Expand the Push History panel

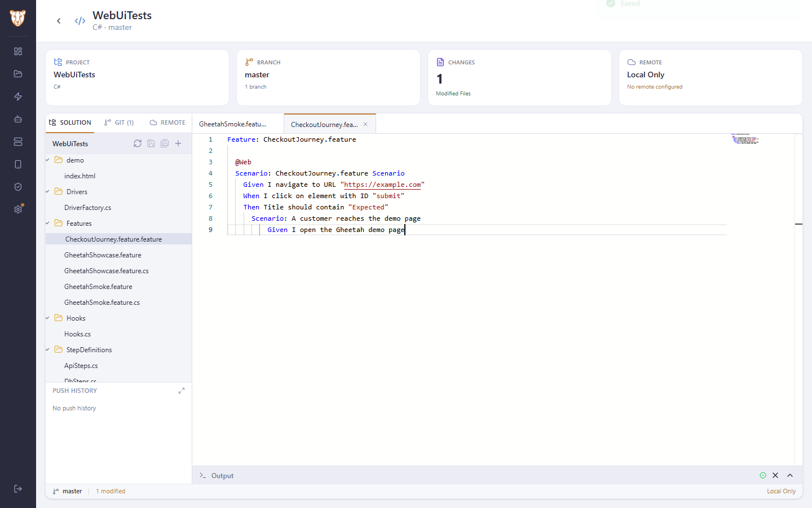182,391
